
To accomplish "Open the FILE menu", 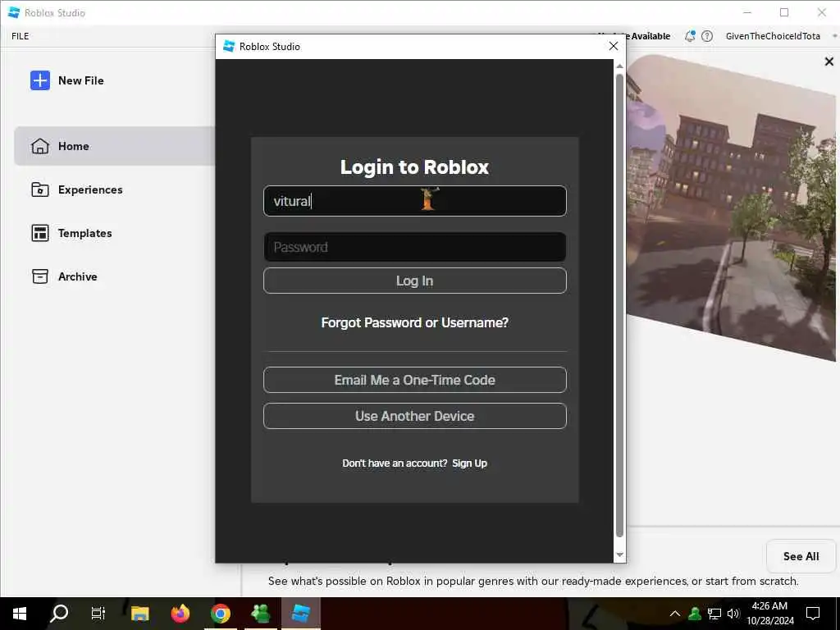I will 21,36.
